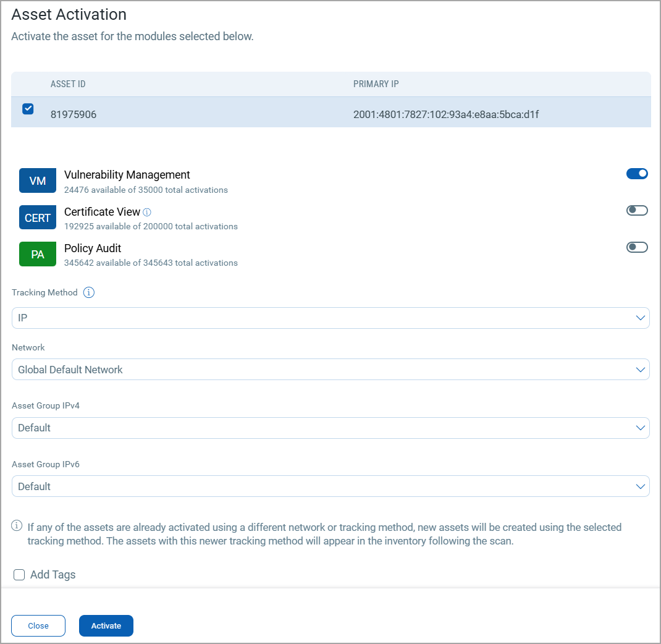Click the green PA module badge
The width and height of the screenshot is (661, 644).
pyautogui.click(x=38, y=254)
